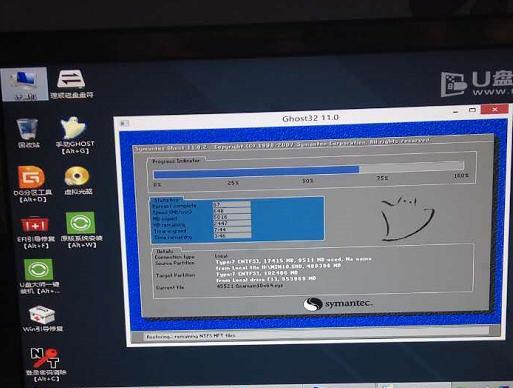
Task: Open the Recycle Bin desktop icon
Action: point(27,133)
